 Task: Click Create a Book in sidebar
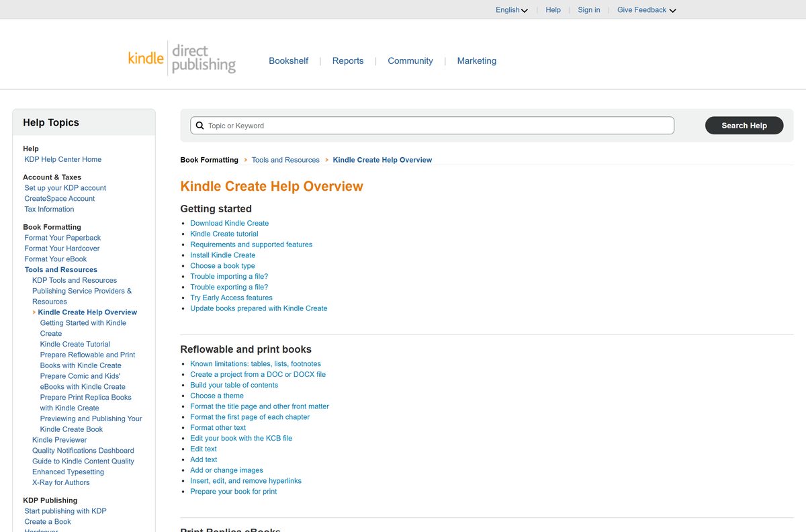coord(48,522)
